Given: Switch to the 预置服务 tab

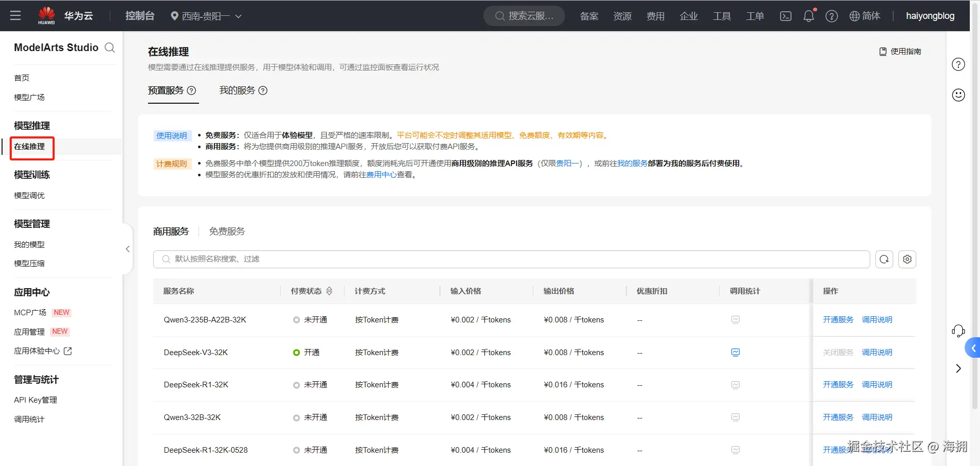Looking at the screenshot, I should click(166, 90).
